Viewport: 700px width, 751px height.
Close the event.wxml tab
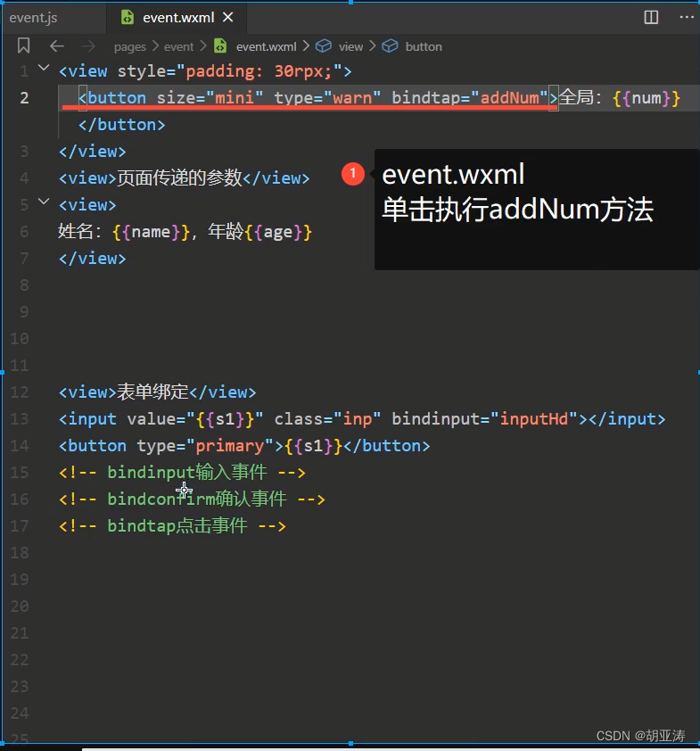coord(228,17)
